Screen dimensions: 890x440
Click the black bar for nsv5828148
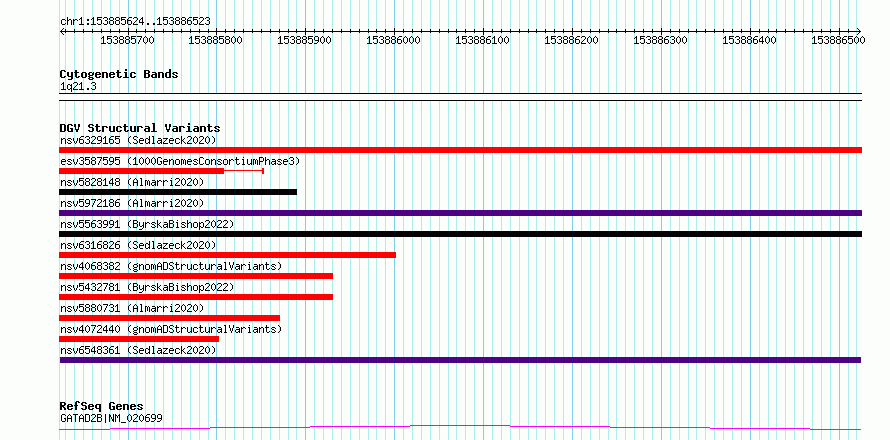178,192
